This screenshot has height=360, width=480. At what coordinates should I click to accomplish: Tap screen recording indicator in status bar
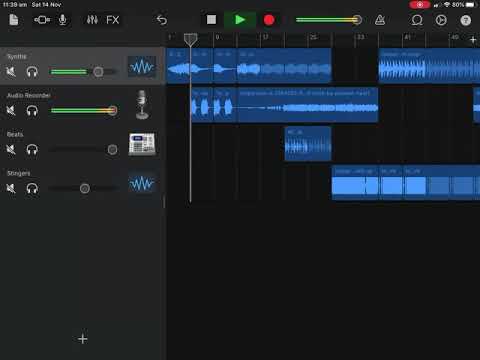(x=420, y=5)
